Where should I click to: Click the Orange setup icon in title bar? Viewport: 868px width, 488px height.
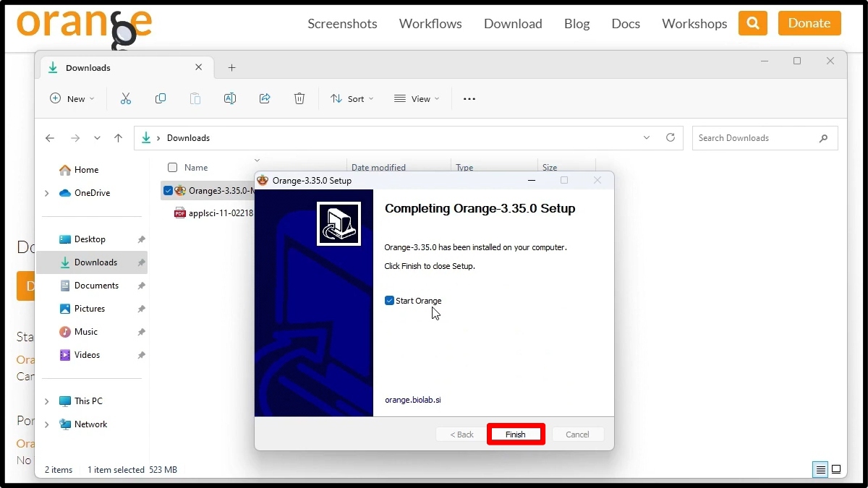coord(263,180)
